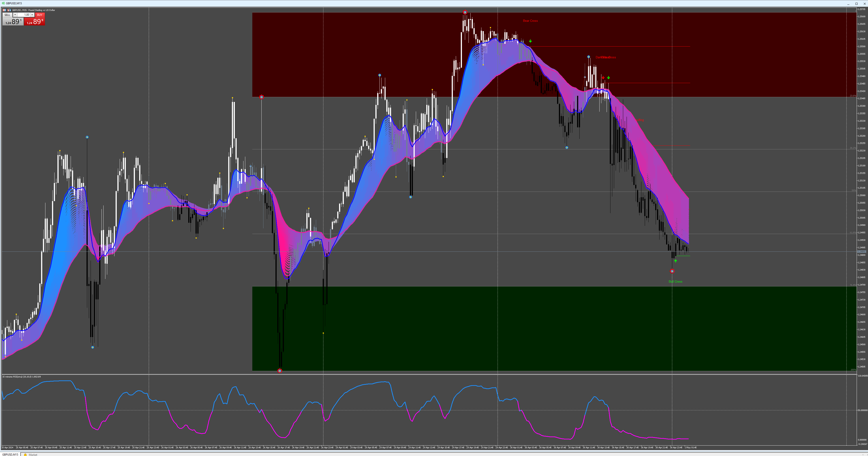Click the red 1.24 89 ask price tile

point(35,22)
